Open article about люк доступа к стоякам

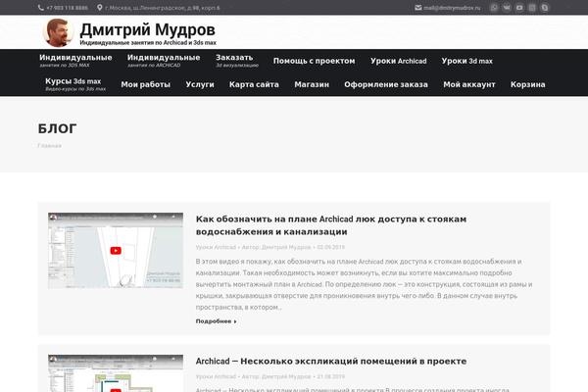tap(331, 225)
